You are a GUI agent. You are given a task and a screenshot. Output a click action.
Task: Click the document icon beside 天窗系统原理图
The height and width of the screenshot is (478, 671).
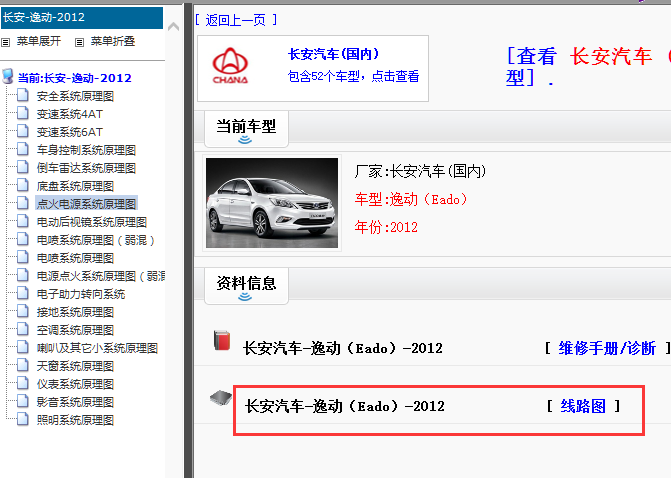point(23,365)
